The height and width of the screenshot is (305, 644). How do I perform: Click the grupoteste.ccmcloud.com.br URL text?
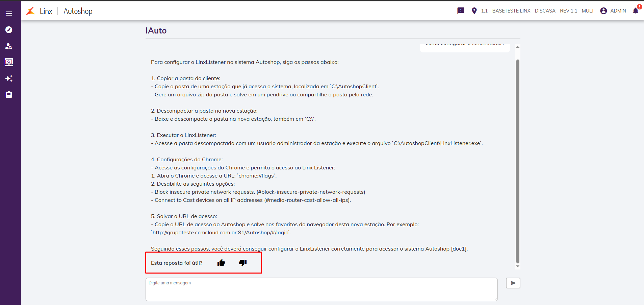coord(221,233)
